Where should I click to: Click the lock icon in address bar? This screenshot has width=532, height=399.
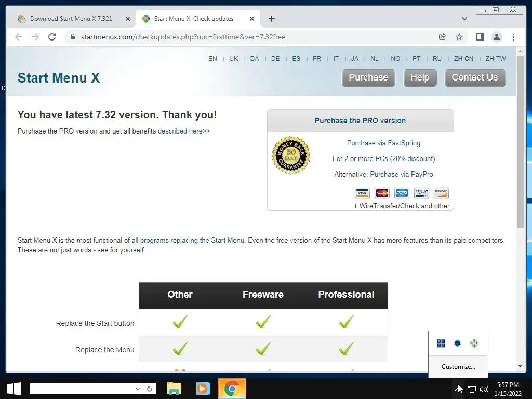click(73, 37)
